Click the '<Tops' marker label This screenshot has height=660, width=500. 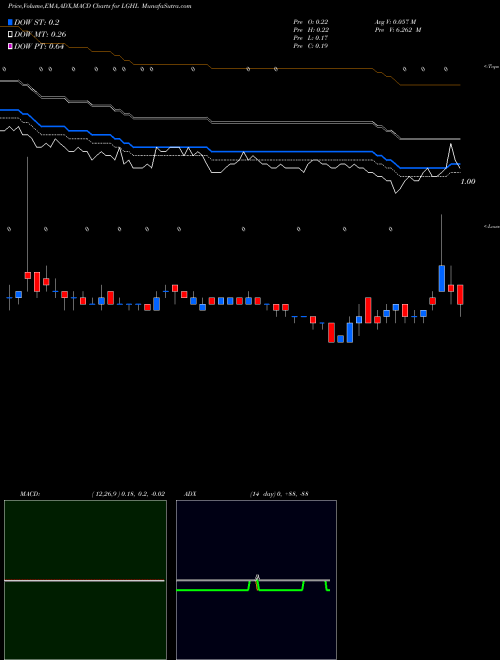pyautogui.click(x=491, y=67)
